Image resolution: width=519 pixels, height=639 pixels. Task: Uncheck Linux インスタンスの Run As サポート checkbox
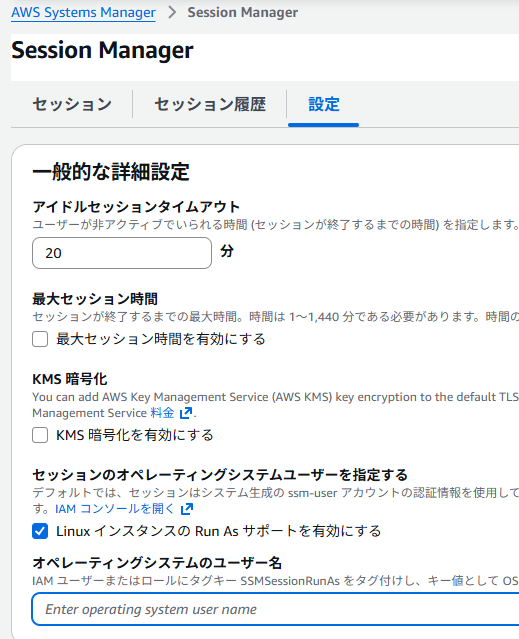40,531
